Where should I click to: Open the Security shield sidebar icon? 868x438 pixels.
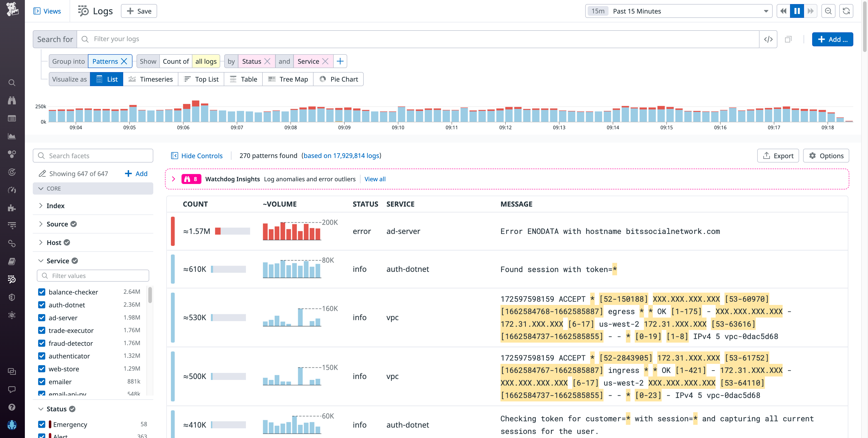tap(12, 297)
